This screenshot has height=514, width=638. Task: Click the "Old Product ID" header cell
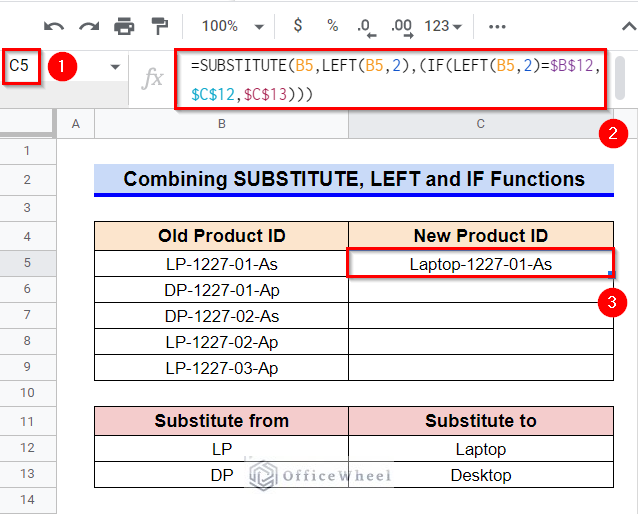(221, 236)
